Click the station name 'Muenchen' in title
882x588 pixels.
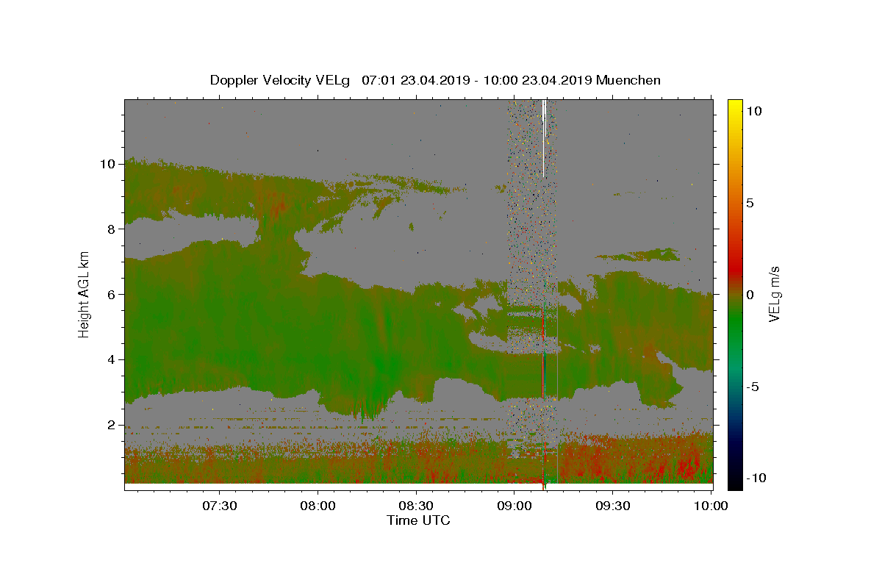[628, 80]
